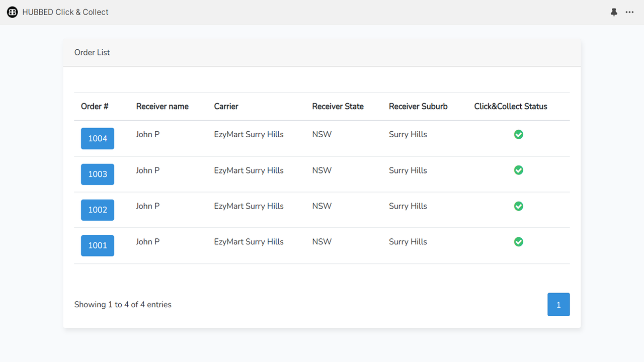Select receiver John P in order 1002 row

coord(148,206)
